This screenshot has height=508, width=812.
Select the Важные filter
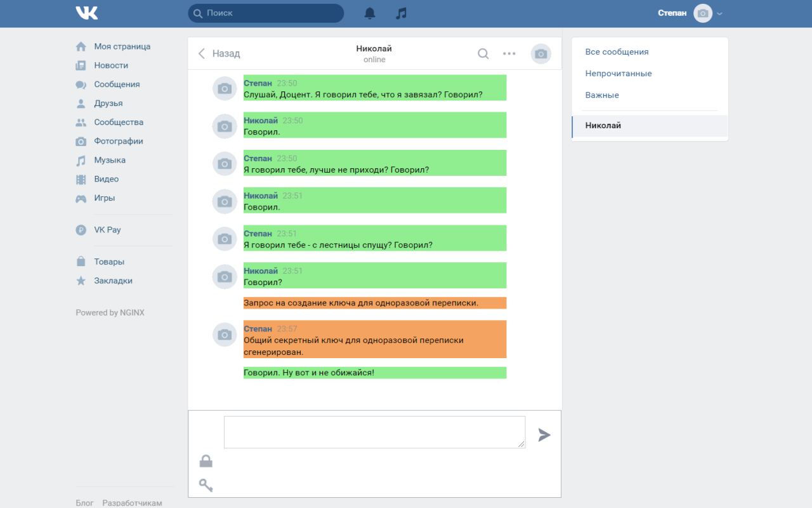602,95
